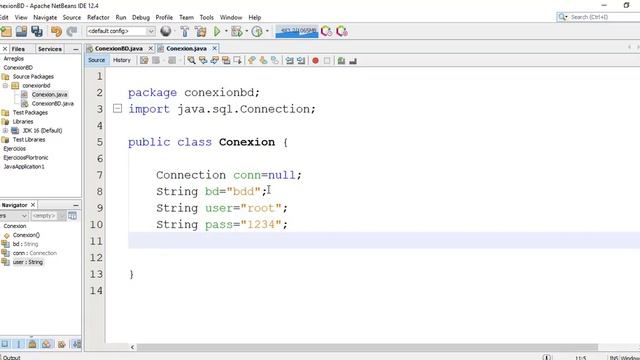The height and width of the screenshot is (360, 640).
Task: Open Debug Project dropdown arrow
Action: pyautogui.click(x=247, y=31)
